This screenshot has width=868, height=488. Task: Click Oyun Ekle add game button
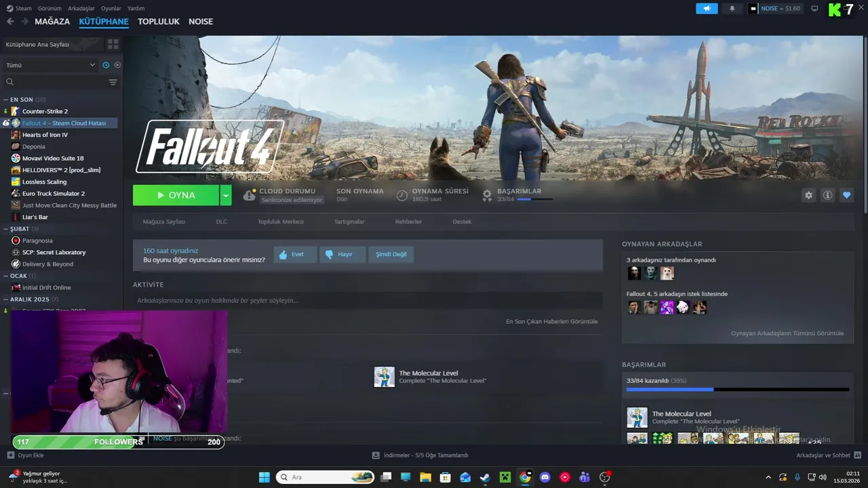tap(26, 455)
